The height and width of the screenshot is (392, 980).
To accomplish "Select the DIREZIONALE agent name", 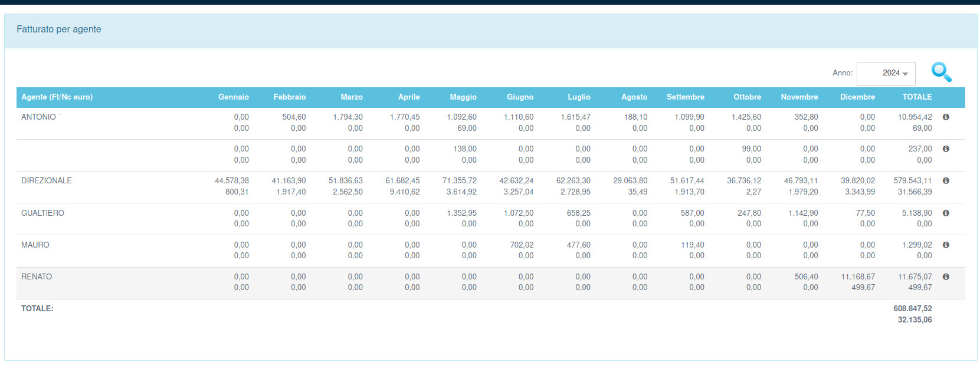I will 47,181.
